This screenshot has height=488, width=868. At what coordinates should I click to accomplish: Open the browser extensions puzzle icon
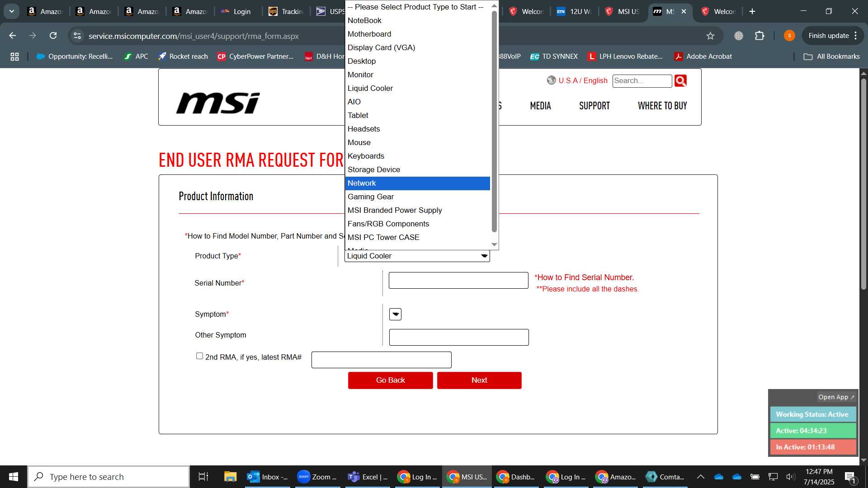click(x=759, y=36)
